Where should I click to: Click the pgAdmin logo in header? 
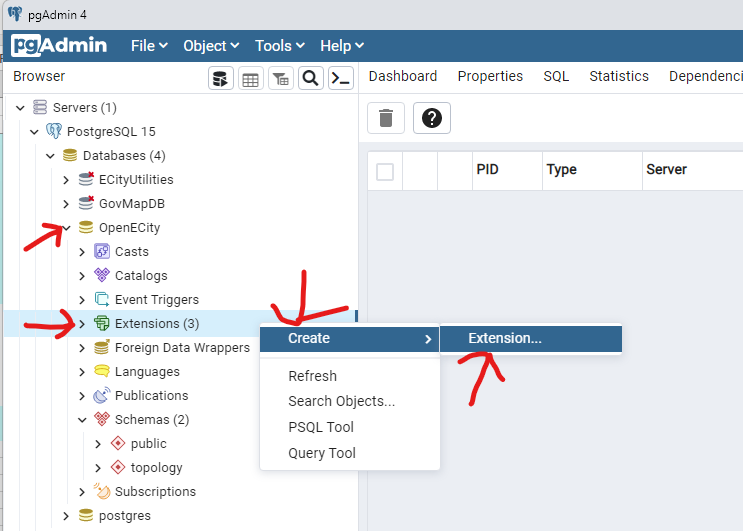59,45
